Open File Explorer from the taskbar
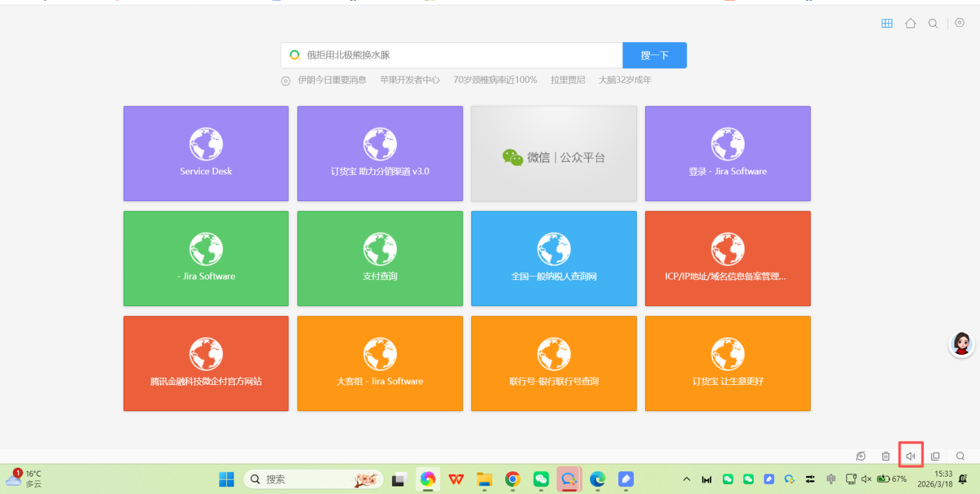Image resolution: width=980 pixels, height=494 pixels. point(484,479)
